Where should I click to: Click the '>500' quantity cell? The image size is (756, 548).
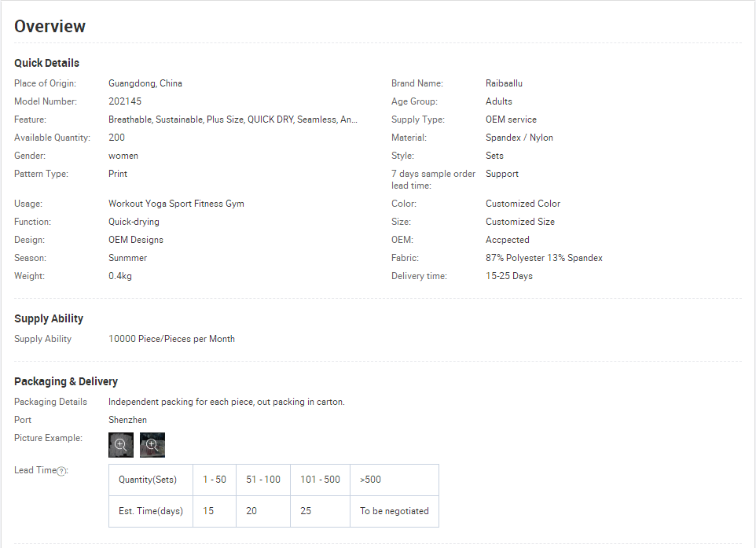395,480
